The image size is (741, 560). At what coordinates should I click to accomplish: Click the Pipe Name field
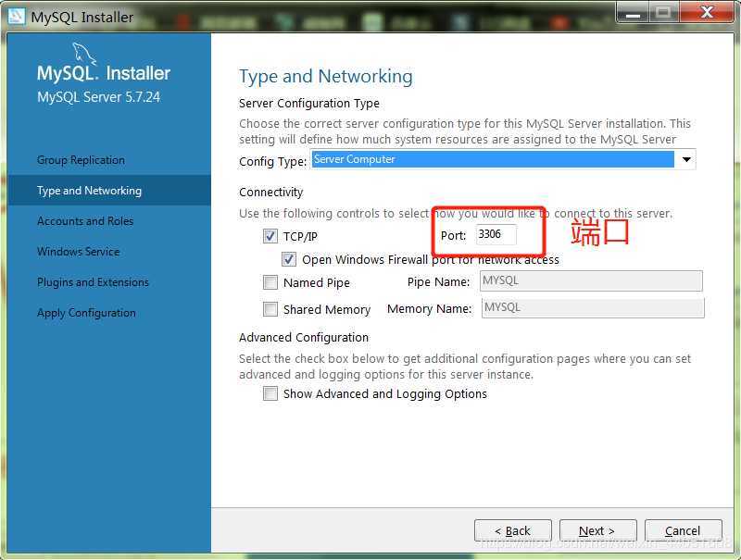pos(591,281)
